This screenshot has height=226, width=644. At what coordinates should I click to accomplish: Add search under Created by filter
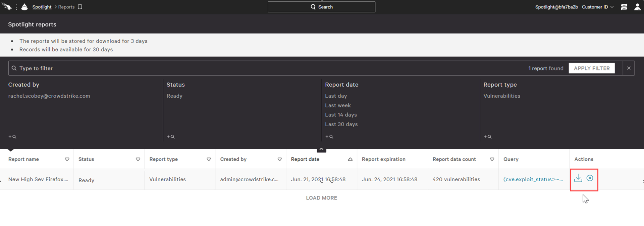[12, 137]
